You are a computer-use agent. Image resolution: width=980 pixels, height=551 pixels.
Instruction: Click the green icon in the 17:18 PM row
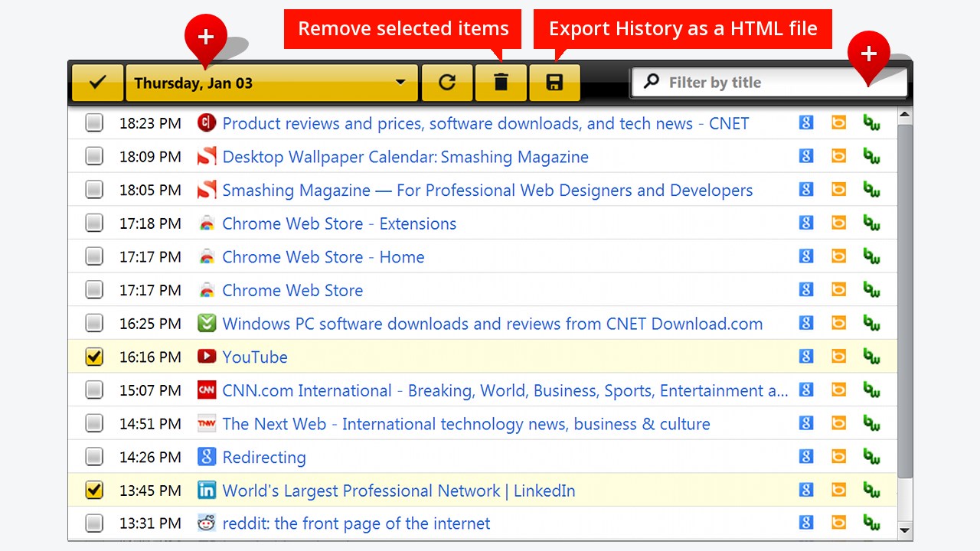[x=871, y=223]
